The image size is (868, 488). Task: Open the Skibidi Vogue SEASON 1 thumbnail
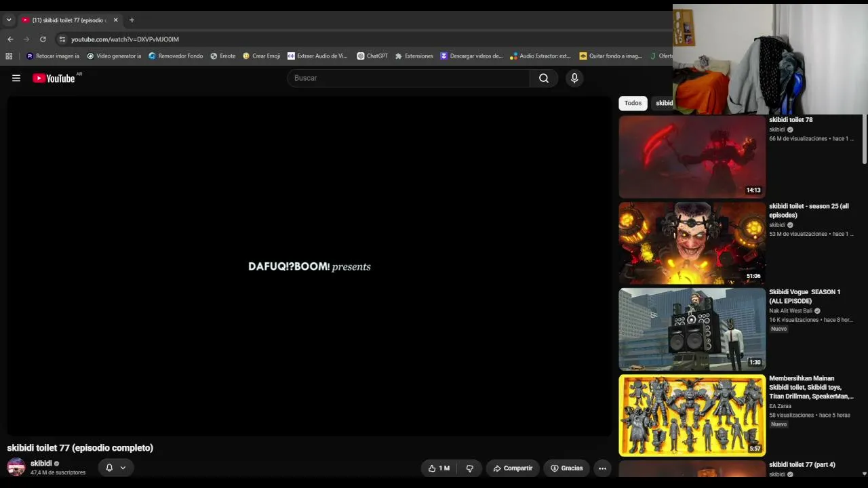point(692,329)
